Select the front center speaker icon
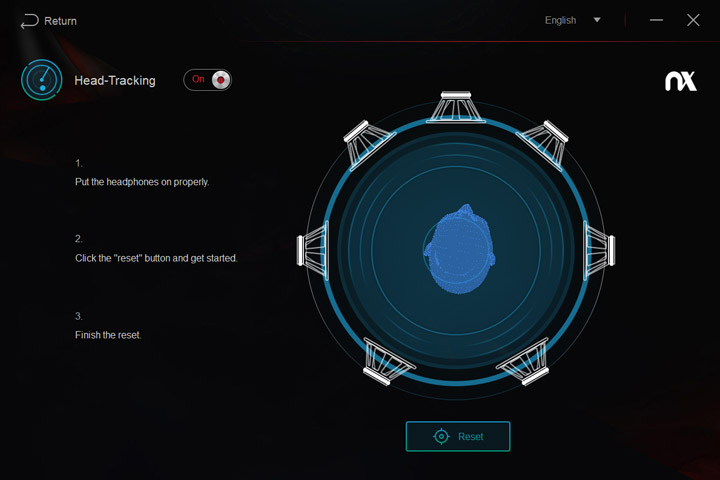The image size is (720, 480). (x=456, y=107)
